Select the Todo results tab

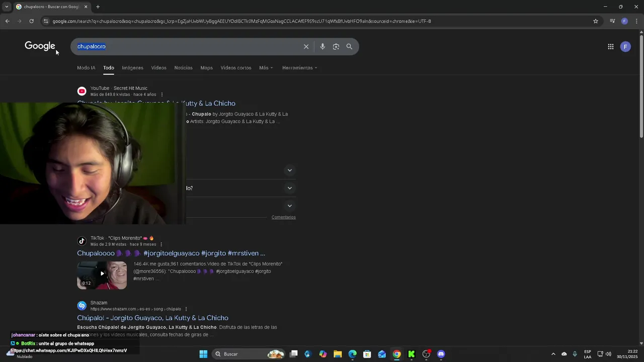coord(109,68)
